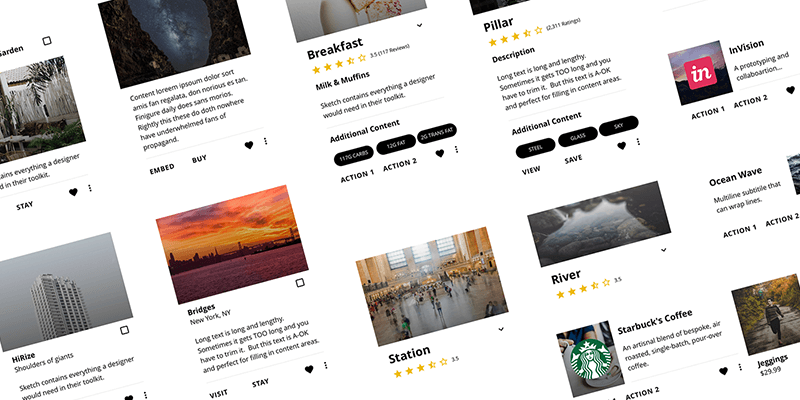Click the BUY action on the galaxy card
800x400 pixels.
coord(199,159)
